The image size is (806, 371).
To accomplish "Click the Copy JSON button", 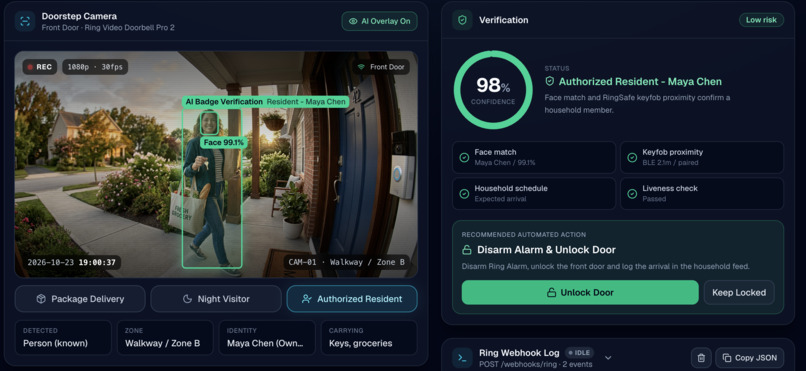I will click(750, 358).
